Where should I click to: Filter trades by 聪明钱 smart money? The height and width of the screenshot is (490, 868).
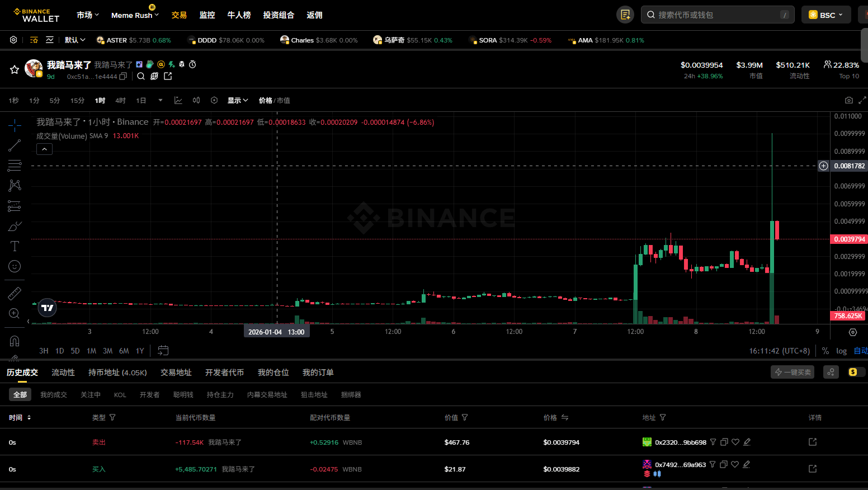pyautogui.click(x=183, y=395)
